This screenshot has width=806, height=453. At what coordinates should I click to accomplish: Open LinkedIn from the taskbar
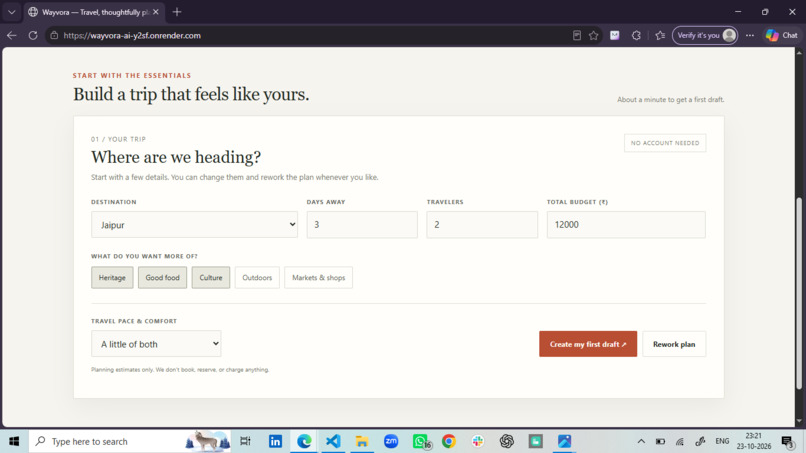275,441
